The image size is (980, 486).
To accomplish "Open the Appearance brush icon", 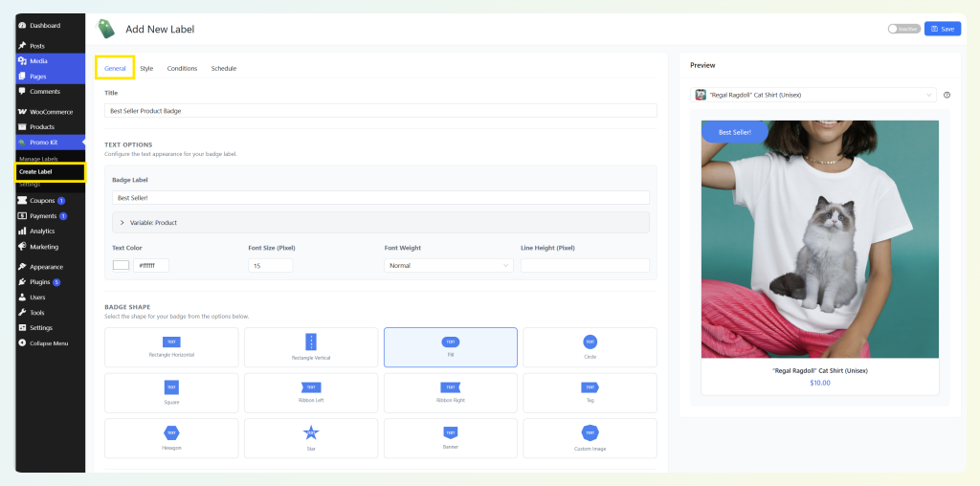I will click(x=23, y=267).
